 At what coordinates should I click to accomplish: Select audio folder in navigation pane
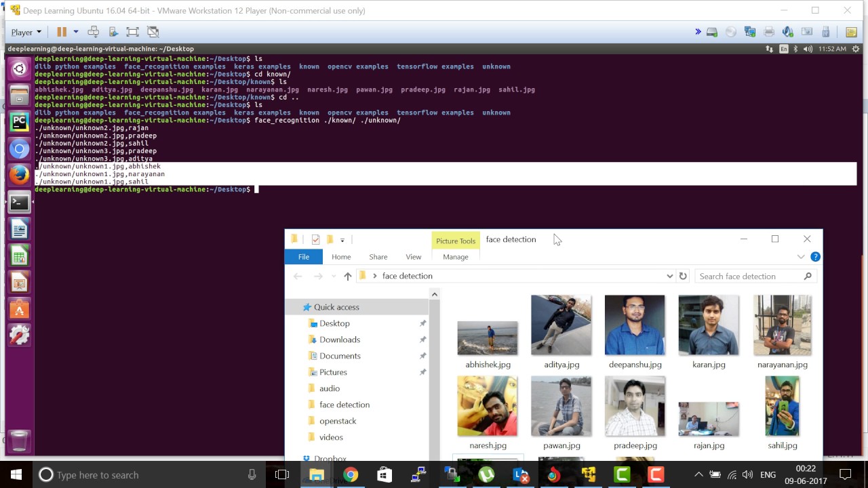click(330, 388)
